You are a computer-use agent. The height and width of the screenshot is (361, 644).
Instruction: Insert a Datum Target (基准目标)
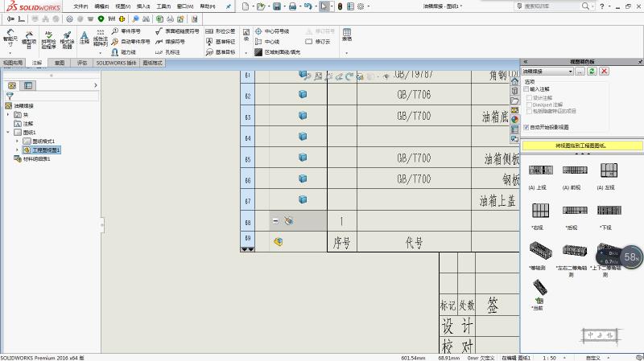pos(221,52)
